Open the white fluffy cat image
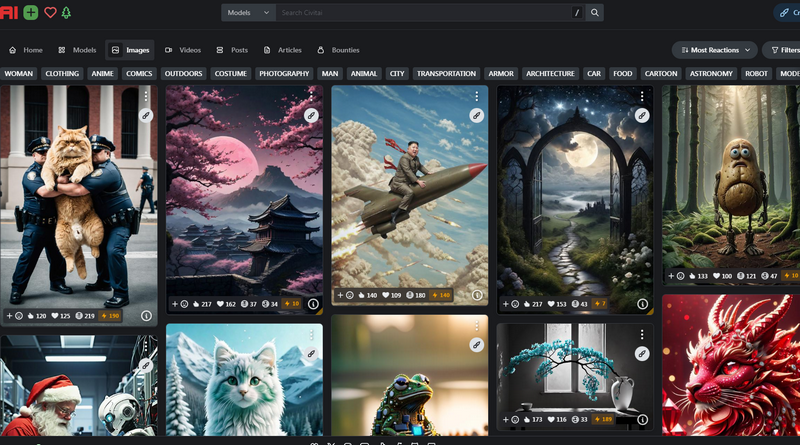The width and height of the screenshot is (800, 445). click(244, 380)
